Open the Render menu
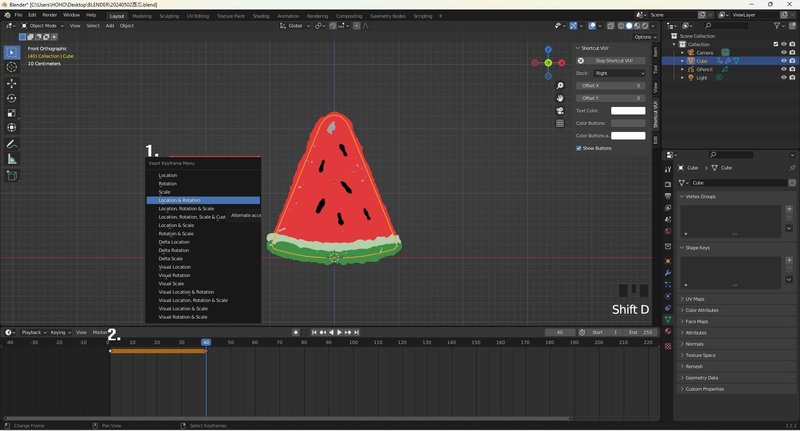 click(x=49, y=15)
